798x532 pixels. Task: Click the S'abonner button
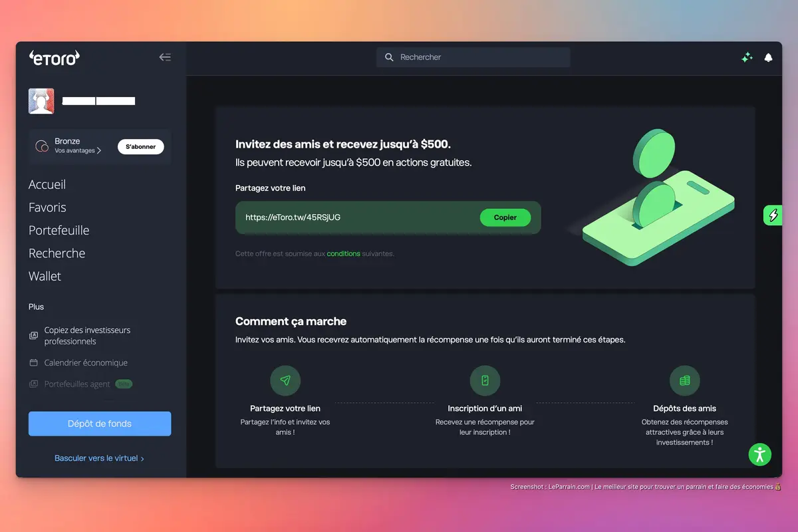coord(141,146)
